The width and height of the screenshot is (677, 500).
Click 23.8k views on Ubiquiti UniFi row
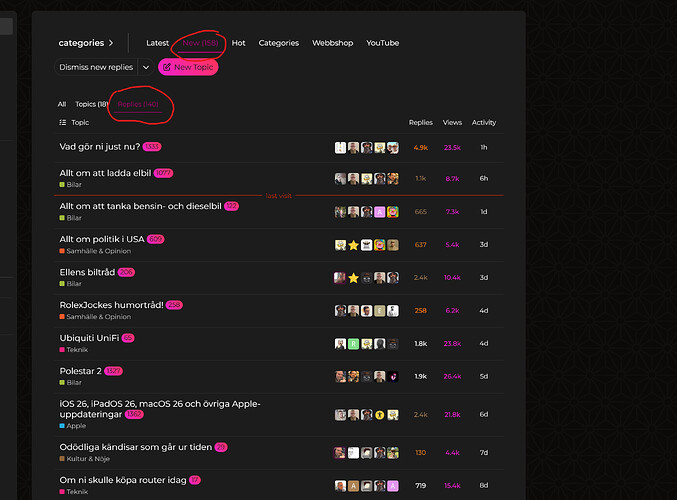(452, 344)
